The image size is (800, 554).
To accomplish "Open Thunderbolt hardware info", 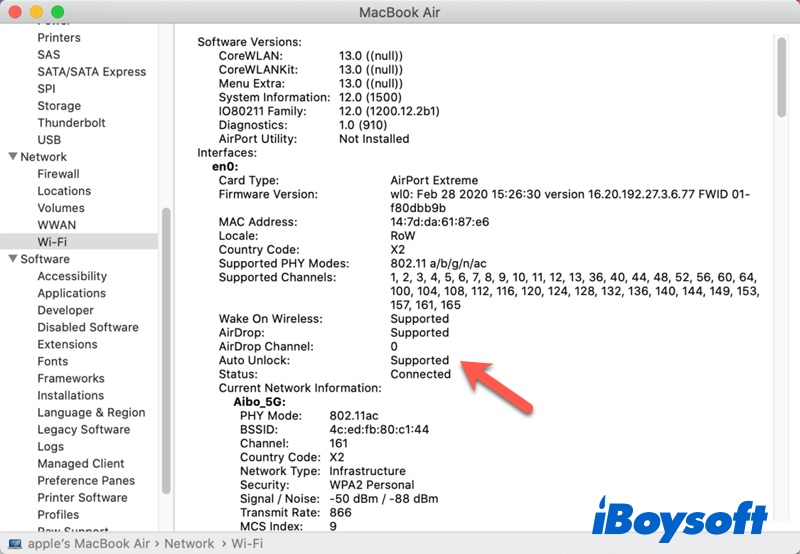I will tap(71, 123).
